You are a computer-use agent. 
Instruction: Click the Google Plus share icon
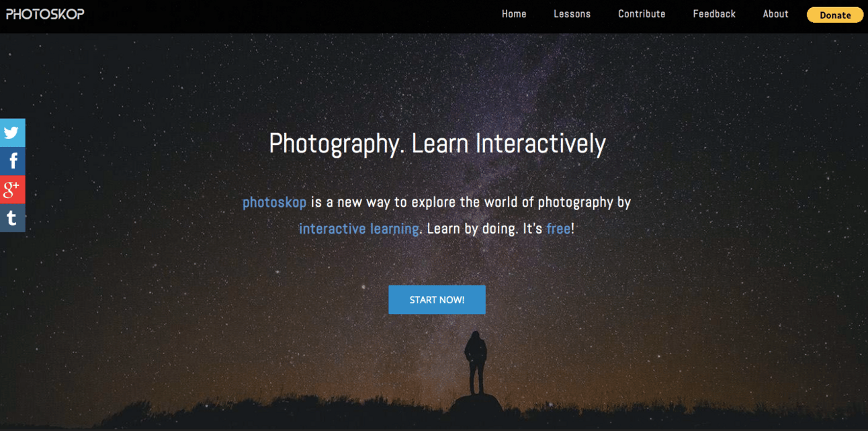pyautogui.click(x=12, y=189)
